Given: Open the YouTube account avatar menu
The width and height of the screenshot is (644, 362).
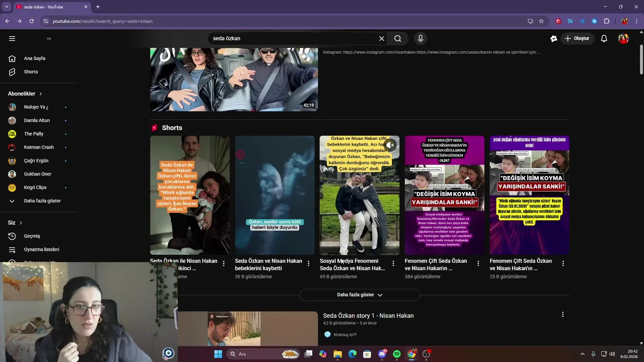Looking at the screenshot, I should pos(623,39).
